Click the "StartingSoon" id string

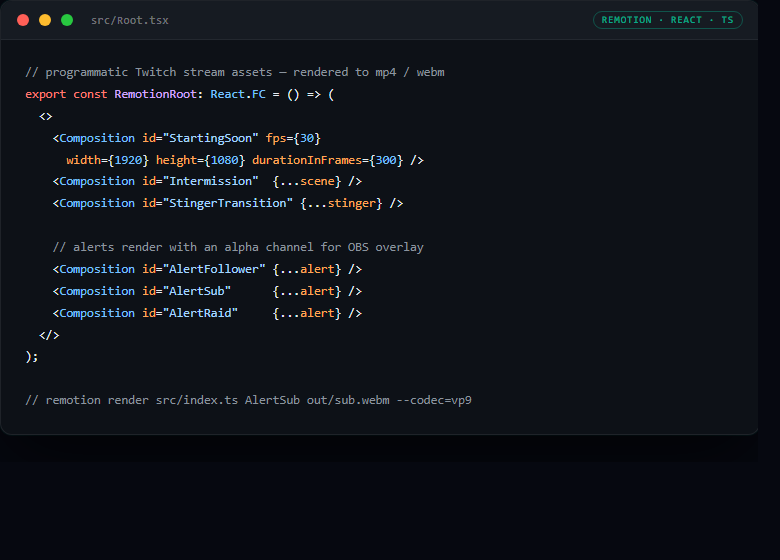(210, 138)
